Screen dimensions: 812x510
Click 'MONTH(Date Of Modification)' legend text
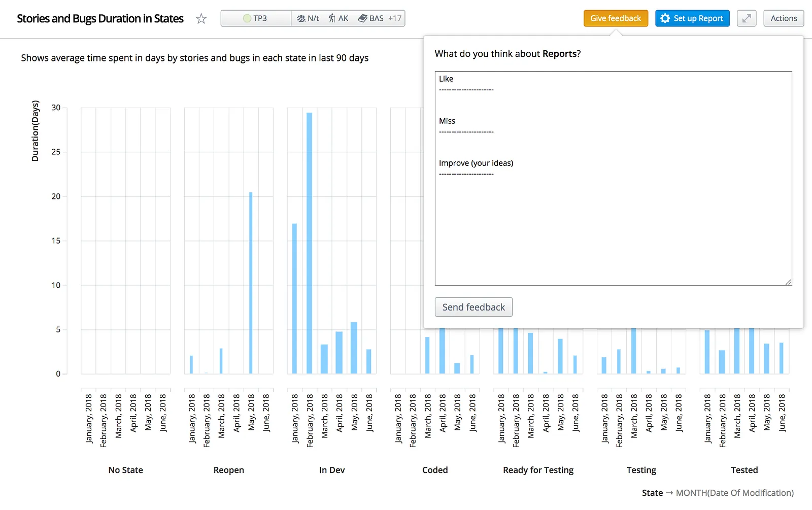pos(734,493)
